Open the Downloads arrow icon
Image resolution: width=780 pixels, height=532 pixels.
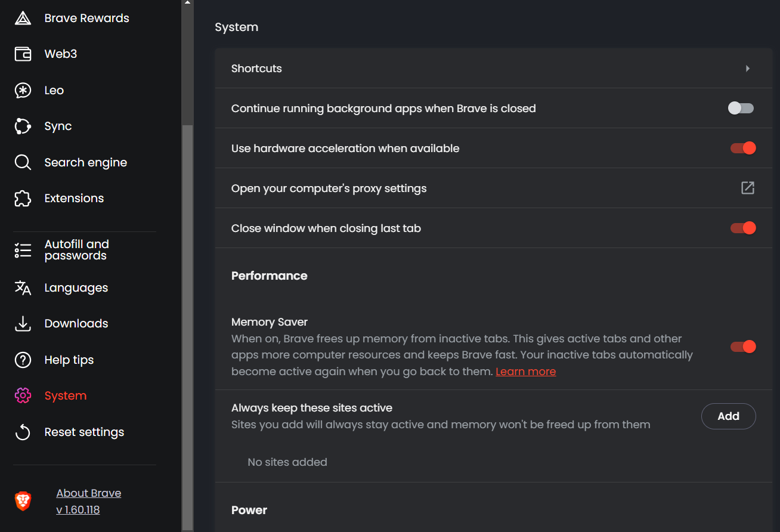23,324
